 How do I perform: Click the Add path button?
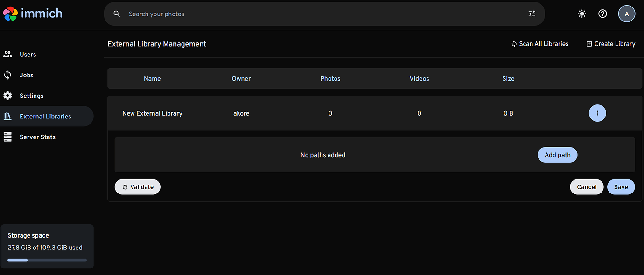pyautogui.click(x=557, y=155)
